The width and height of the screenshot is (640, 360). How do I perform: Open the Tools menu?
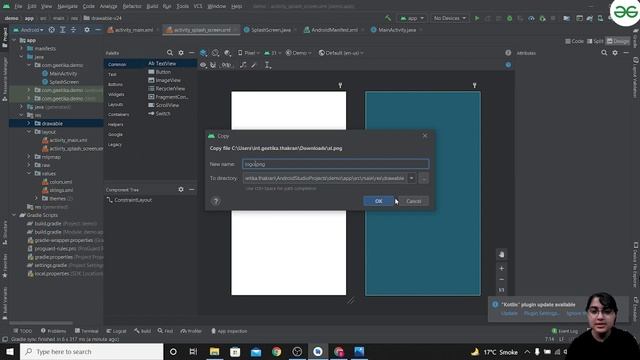(x=182, y=6)
